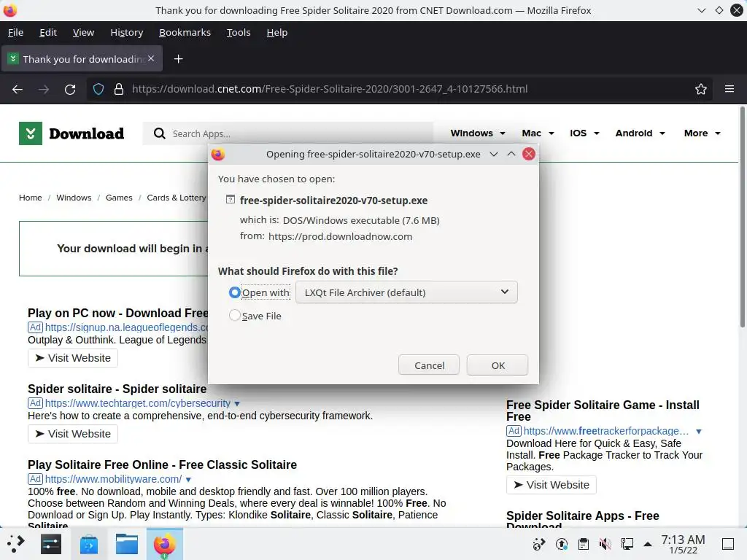Click Visit Website under League of Legends ad
The height and width of the screenshot is (560, 747).
coord(73,358)
